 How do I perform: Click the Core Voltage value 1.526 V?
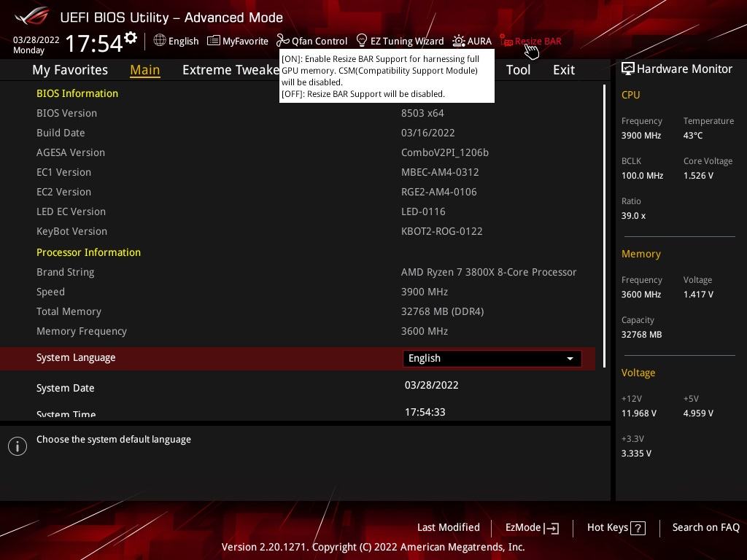tap(698, 176)
